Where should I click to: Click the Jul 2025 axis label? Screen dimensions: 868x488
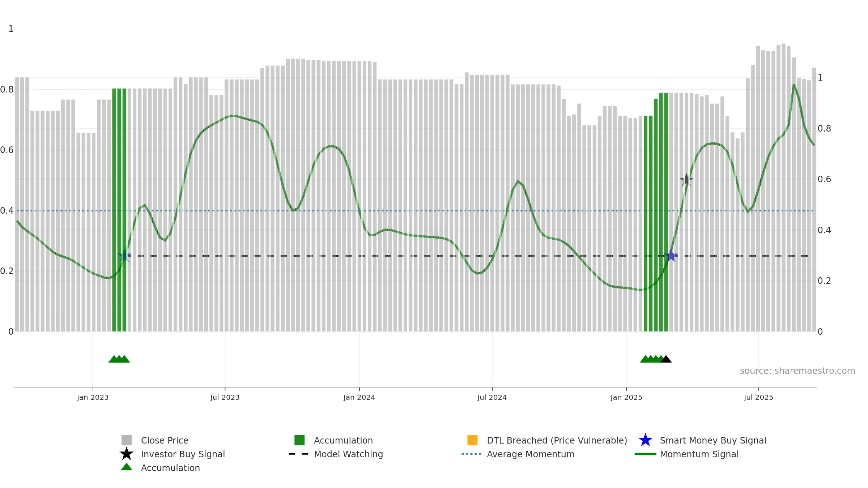[x=758, y=398]
